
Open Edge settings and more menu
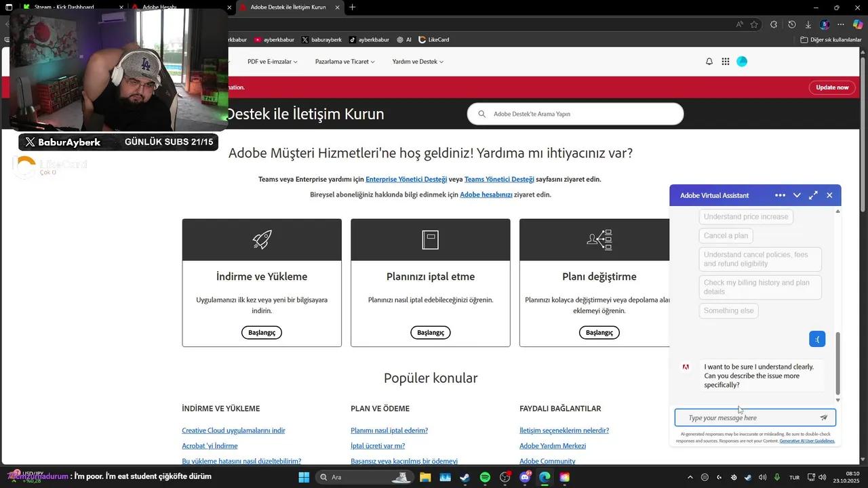point(841,24)
